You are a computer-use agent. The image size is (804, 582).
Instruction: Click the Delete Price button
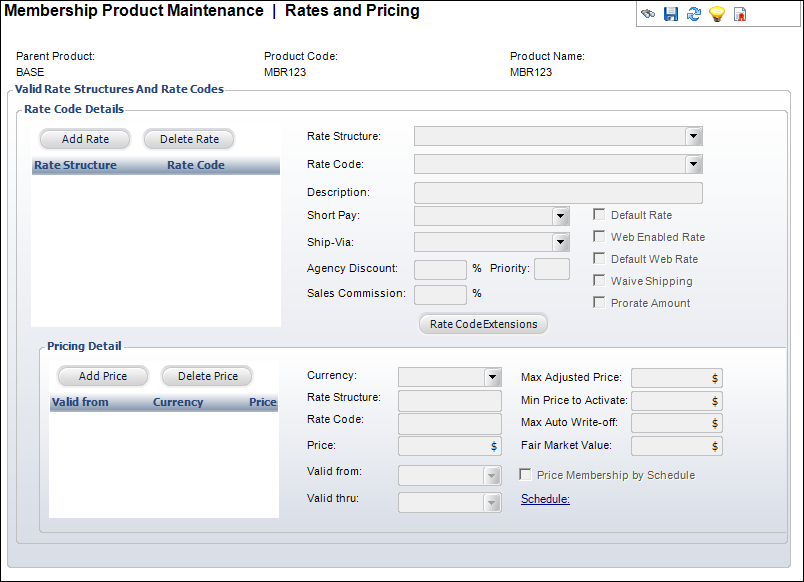[206, 376]
